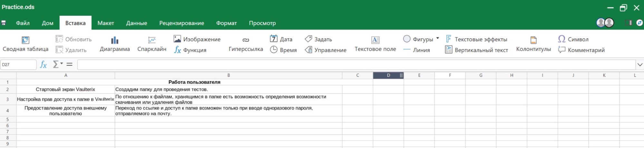
Task: Select row 7 header
Action: pyautogui.click(x=8, y=132)
